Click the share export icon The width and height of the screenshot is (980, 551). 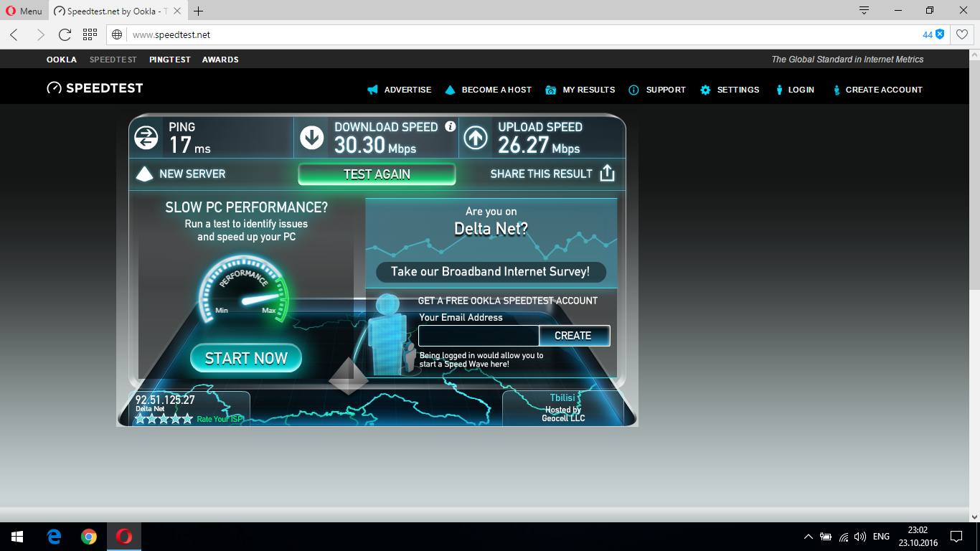coord(607,173)
